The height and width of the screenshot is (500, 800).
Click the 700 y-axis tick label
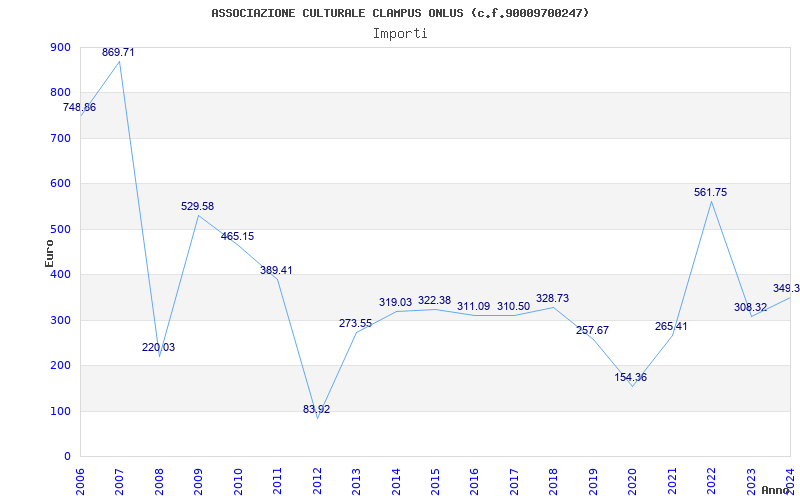pos(60,138)
